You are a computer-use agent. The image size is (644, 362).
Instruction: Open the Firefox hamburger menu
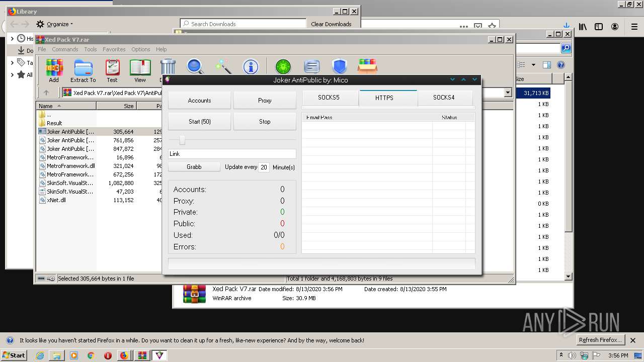click(634, 27)
